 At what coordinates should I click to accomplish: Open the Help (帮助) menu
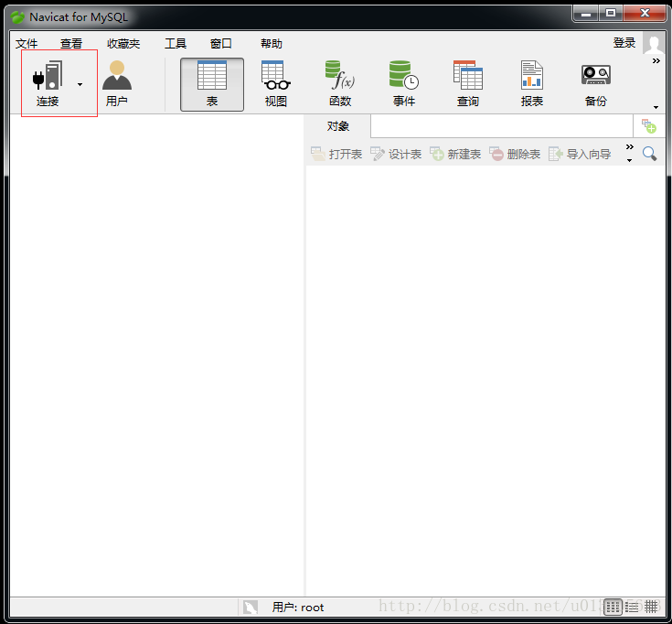click(x=272, y=43)
